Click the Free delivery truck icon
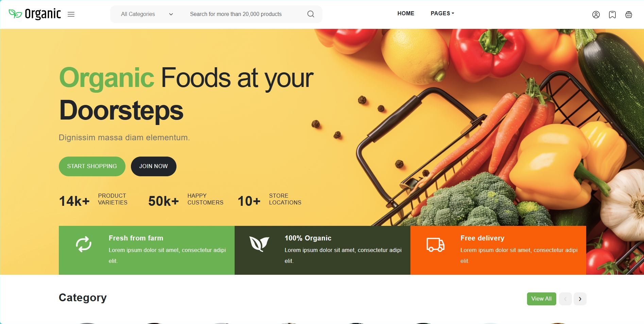Image resolution: width=644 pixels, height=324 pixels. (436, 245)
